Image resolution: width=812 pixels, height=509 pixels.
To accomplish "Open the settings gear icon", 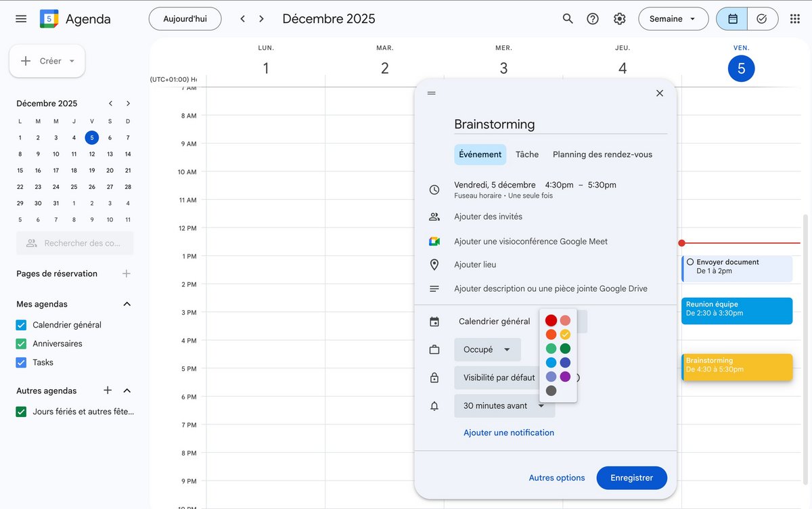I will coord(619,19).
